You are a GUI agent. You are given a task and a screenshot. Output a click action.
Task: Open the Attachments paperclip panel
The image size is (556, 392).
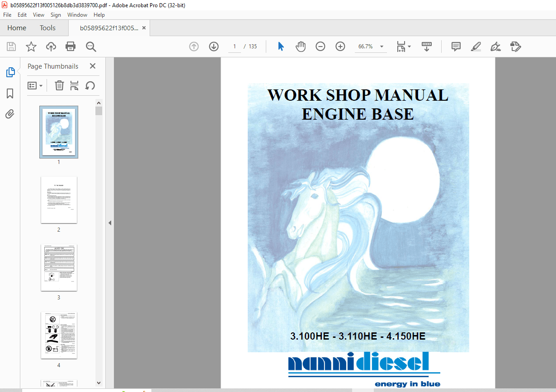pyautogui.click(x=9, y=114)
